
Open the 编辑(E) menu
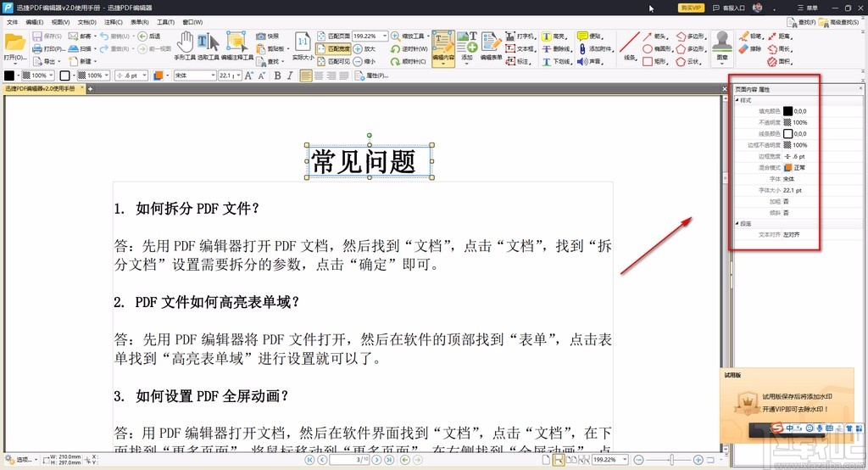click(x=34, y=22)
